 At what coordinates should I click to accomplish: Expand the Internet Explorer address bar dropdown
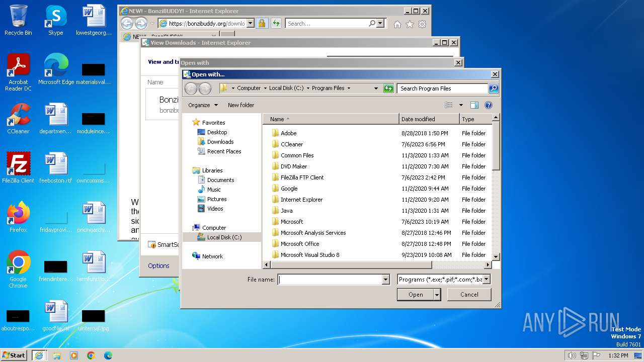point(250,23)
